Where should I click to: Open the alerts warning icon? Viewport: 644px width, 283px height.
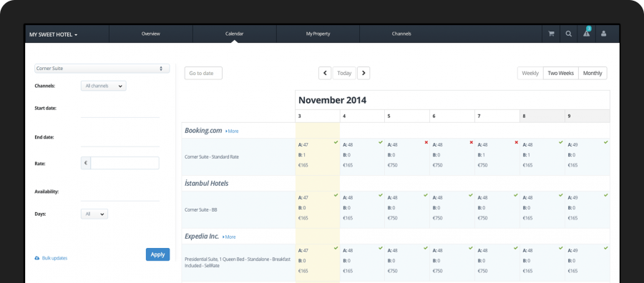coord(586,34)
